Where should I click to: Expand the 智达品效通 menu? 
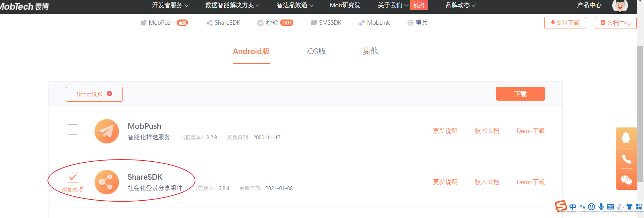click(295, 5)
